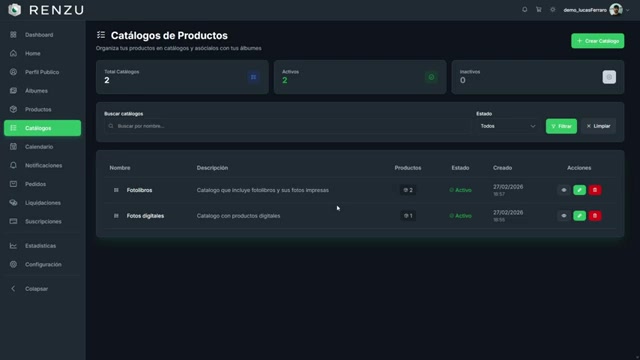This screenshot has width=640, height=360.
Task: Click the Estadísticas chart icon
Action: (x=13, y=246)
